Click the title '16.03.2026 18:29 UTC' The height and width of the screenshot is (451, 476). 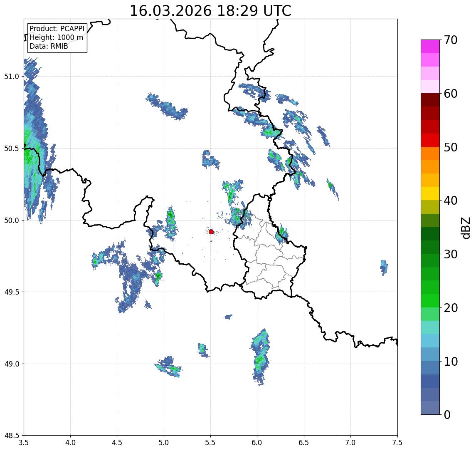click(210, 11)
